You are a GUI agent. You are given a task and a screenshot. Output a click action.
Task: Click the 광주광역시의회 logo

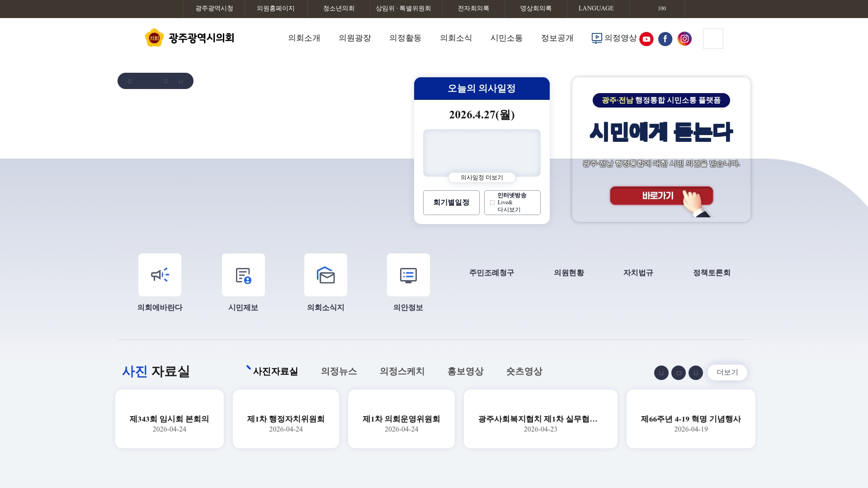click(x=189, y=38)
